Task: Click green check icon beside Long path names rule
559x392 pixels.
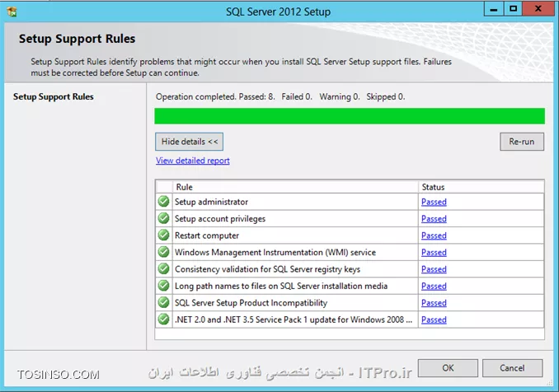Action: (163, 286)
